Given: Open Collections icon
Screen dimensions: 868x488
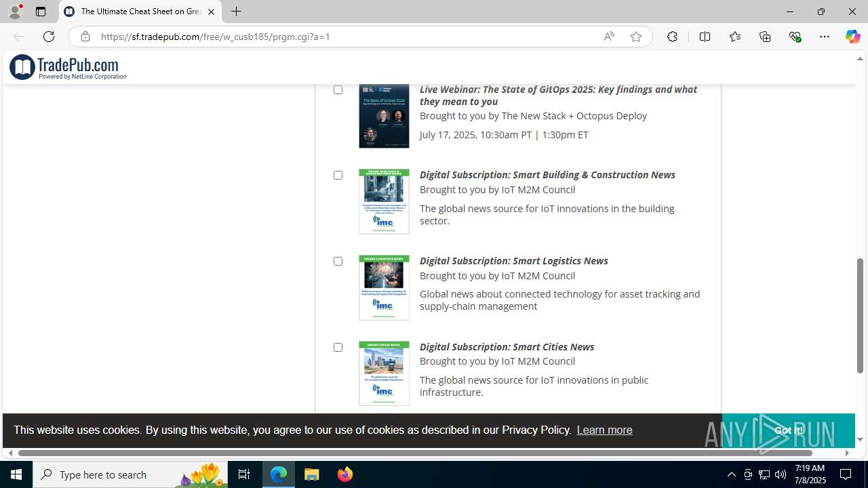Looking at the screenshot, I should pos(765,37).
